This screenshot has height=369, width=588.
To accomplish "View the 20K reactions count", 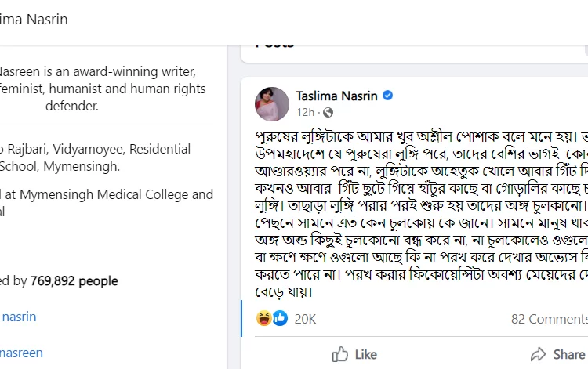I will click(305, 319).
